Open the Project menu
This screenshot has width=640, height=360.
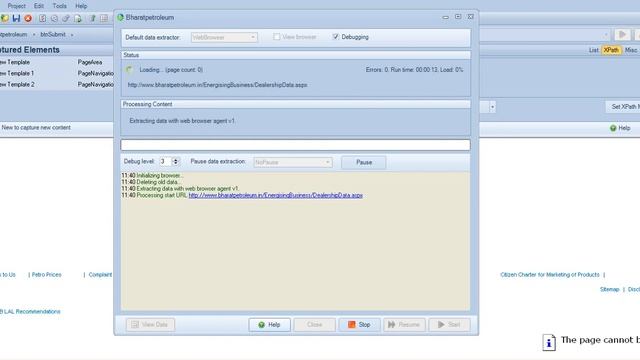[17, 6]
